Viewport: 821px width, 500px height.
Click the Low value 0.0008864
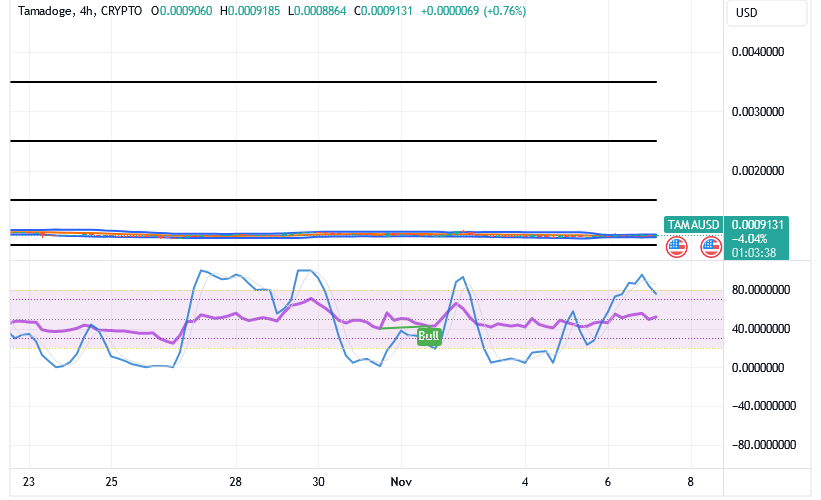coord(320,11)
